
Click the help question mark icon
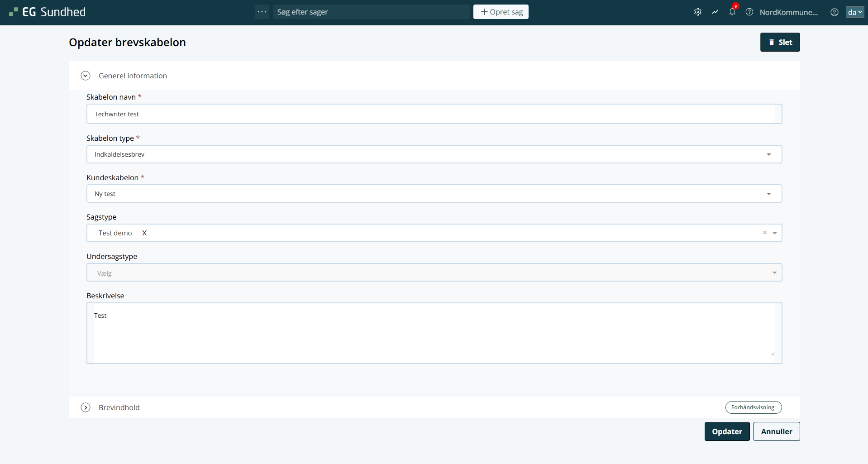(749, 12)
